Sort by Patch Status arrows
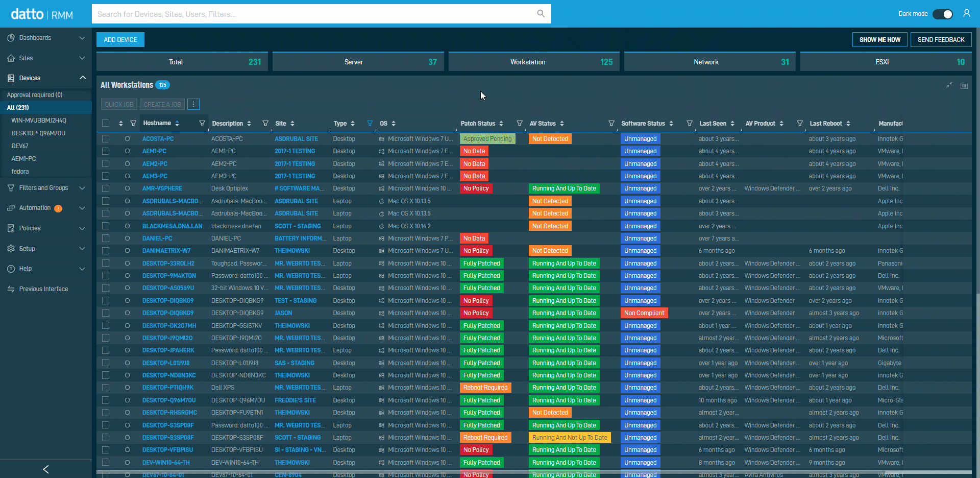980x478 pixels. tap(501, 124)
